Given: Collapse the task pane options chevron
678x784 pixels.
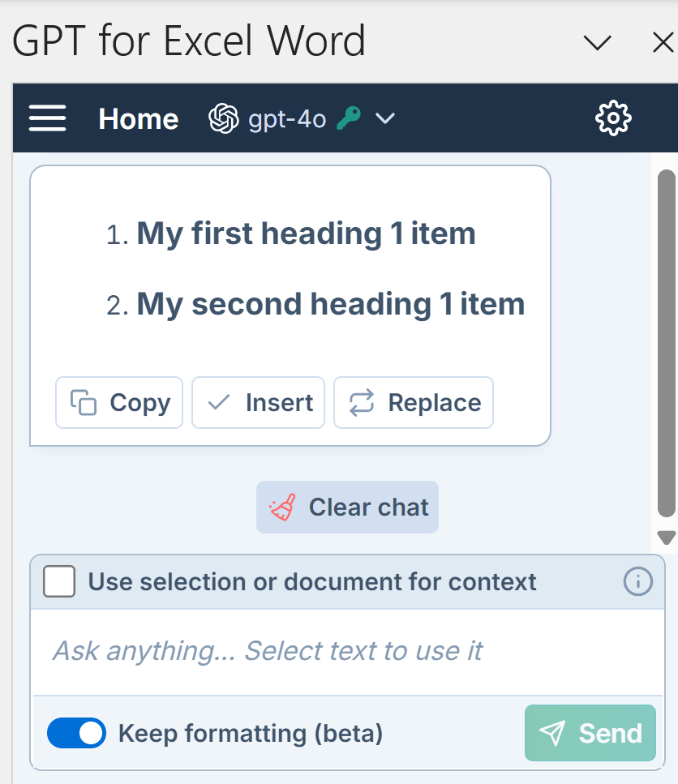Looking at the screenshot, I should coord(598,42).
